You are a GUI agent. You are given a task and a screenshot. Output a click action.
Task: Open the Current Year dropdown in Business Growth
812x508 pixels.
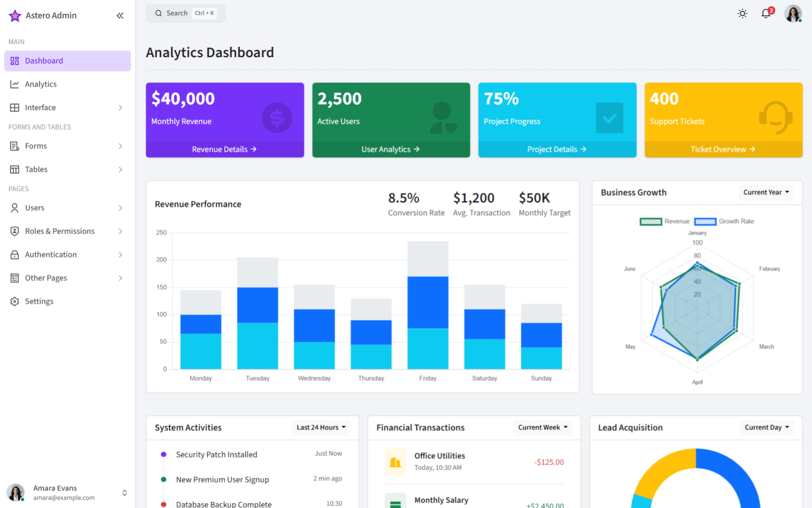[766, 192]
